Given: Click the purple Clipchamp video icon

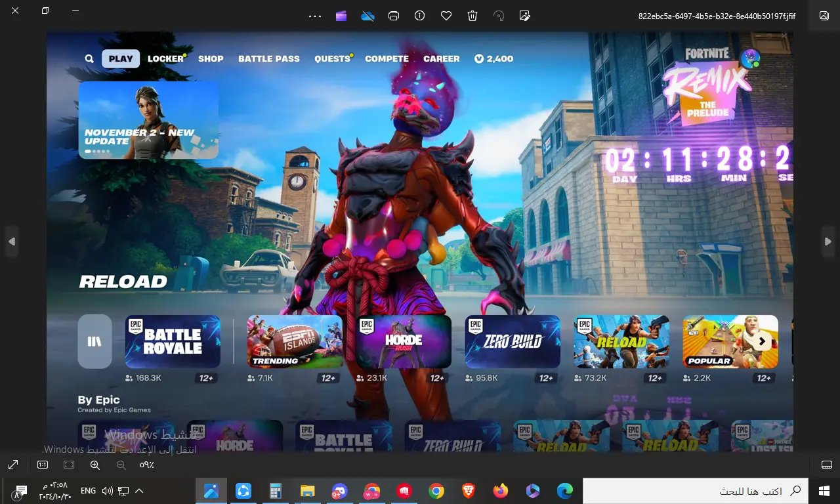Looking at the screenshot, I should tap(341, 16).
